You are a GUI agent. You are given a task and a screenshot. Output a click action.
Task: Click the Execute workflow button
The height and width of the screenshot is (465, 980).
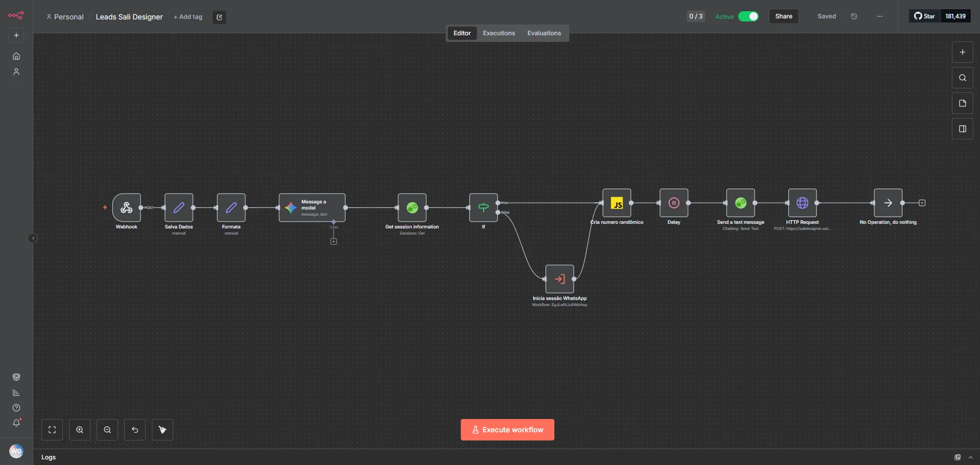[507, 430]
